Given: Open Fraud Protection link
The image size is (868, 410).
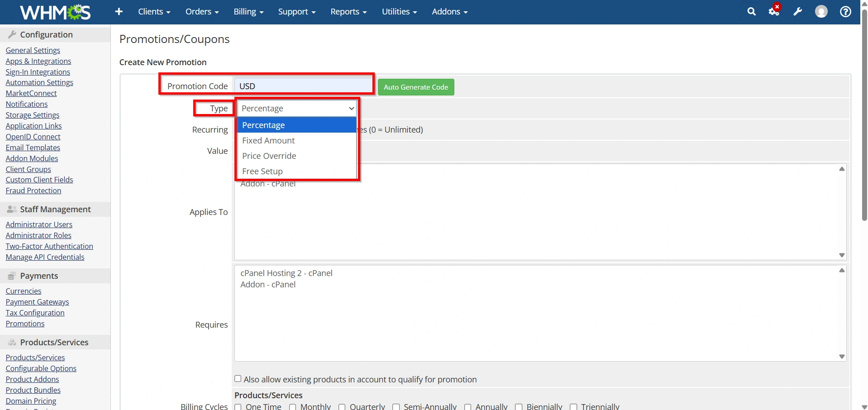Looking at the screenshot, I should click(33, 191).
